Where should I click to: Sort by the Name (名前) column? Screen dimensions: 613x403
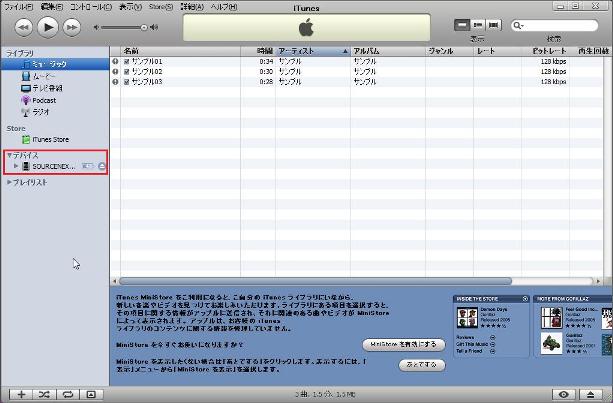(181, 51)
